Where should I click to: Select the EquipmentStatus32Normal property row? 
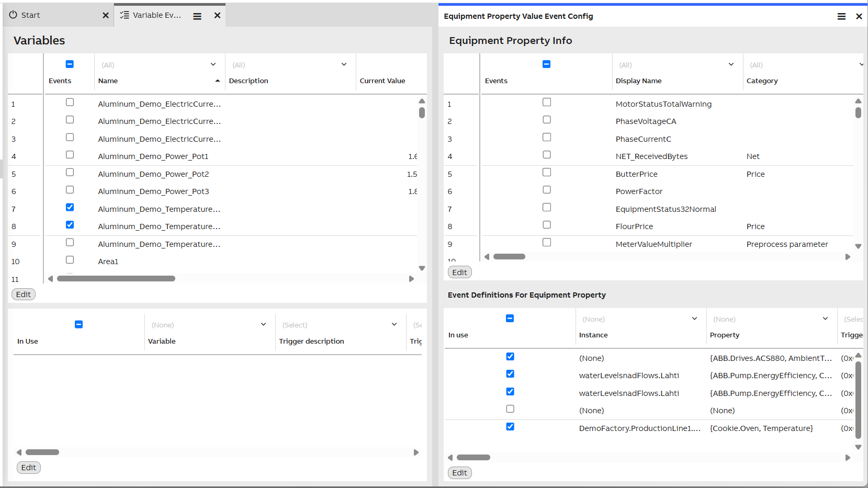click(667, 209)
